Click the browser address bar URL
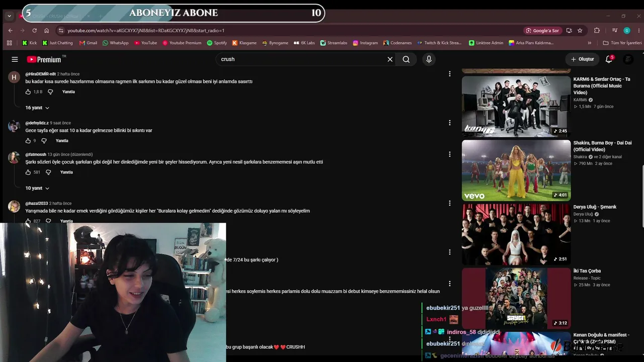 pyautogui.click(x=146, y=30)
